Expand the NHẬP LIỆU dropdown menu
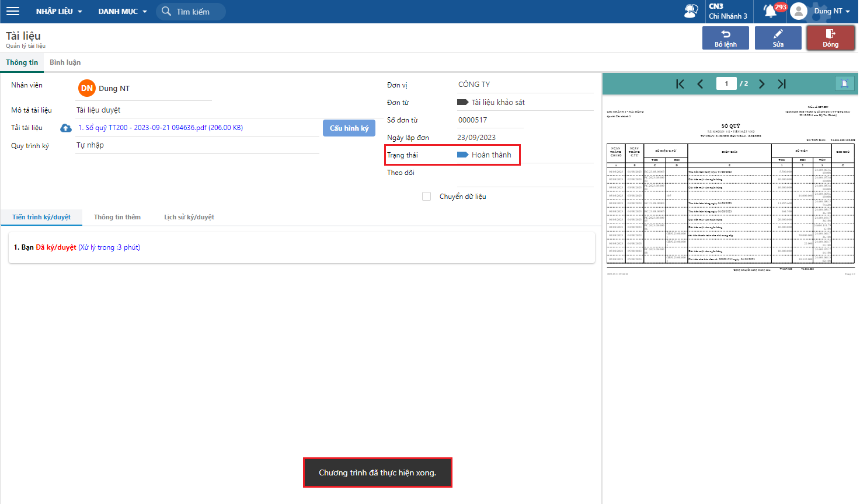The height and width of the screenshot is (504, 860). pos(59,11)
